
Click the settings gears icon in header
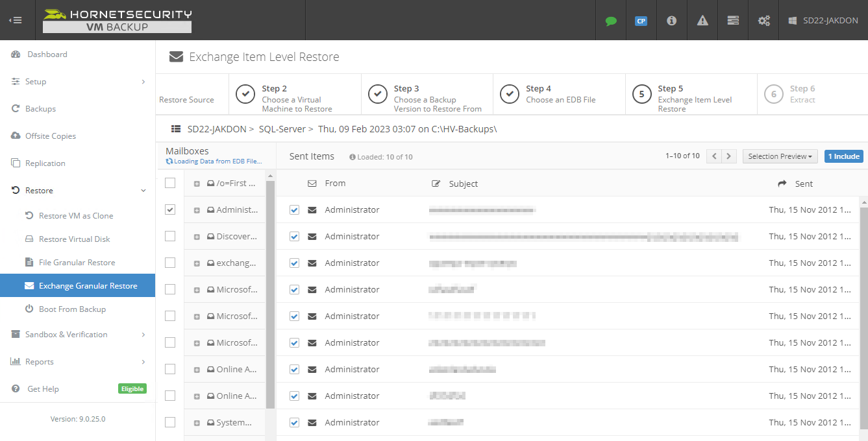[x=763, y=21]
